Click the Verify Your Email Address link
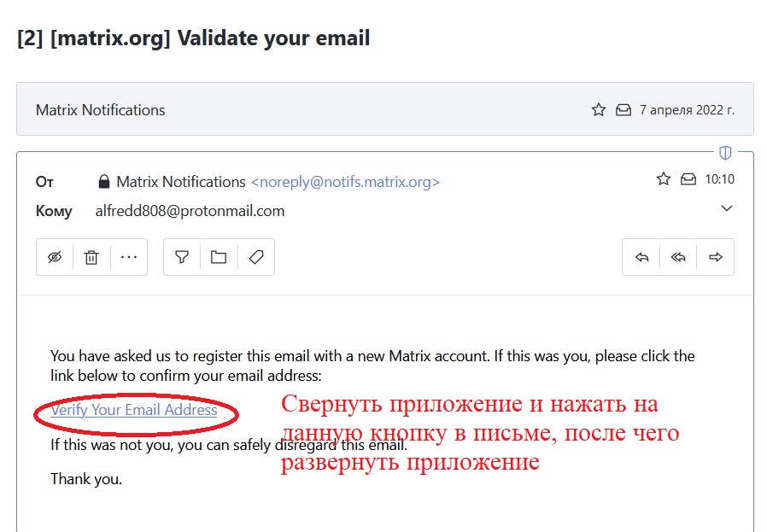767x532 pixels. point(134,410)
